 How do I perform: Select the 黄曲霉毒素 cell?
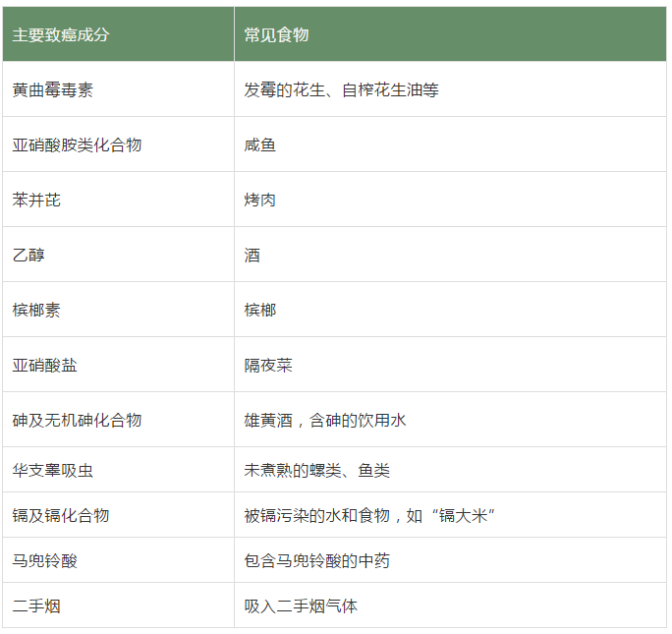click(x=53, y=89)
